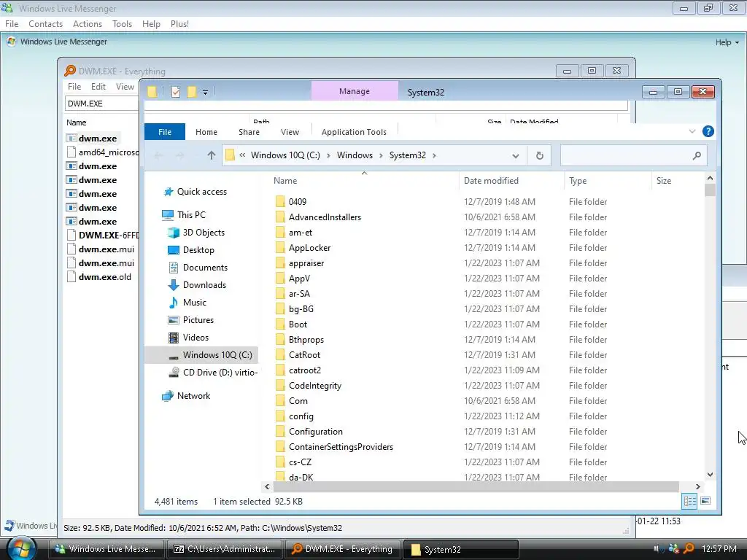Expand the chevron after System32 breadcrumb
The image size is (747, 560).
434,155
